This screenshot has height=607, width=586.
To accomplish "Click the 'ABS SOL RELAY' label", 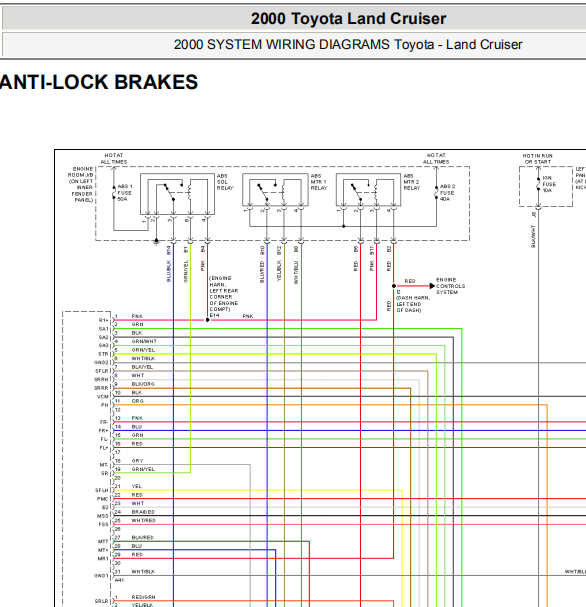I will click(x=225, y=182).
